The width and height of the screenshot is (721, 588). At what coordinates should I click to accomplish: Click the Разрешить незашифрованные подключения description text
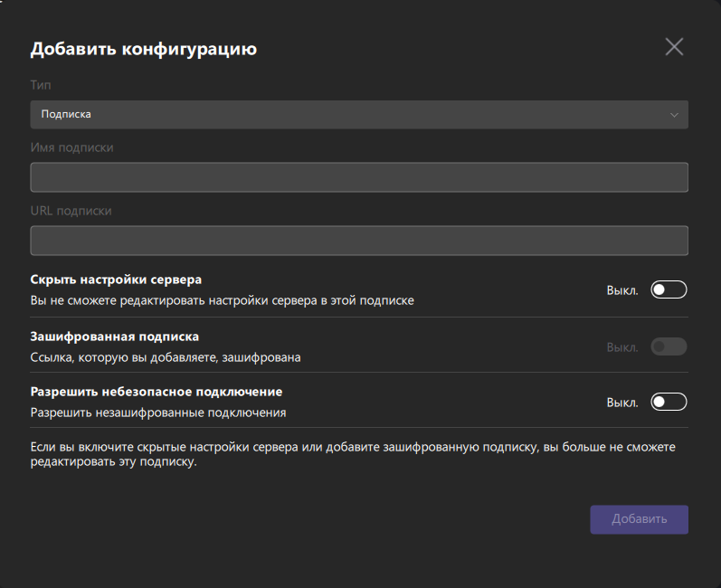click(158, 413)
